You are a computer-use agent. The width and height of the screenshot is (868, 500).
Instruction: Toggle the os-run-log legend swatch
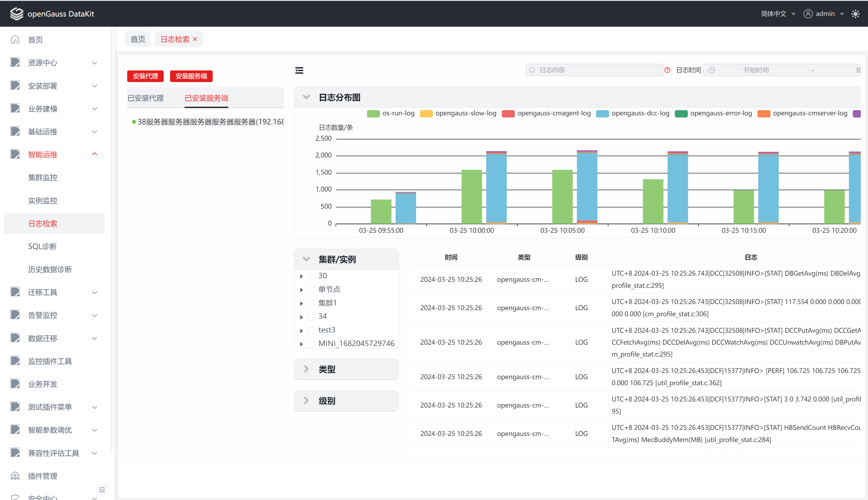point(373,114)
